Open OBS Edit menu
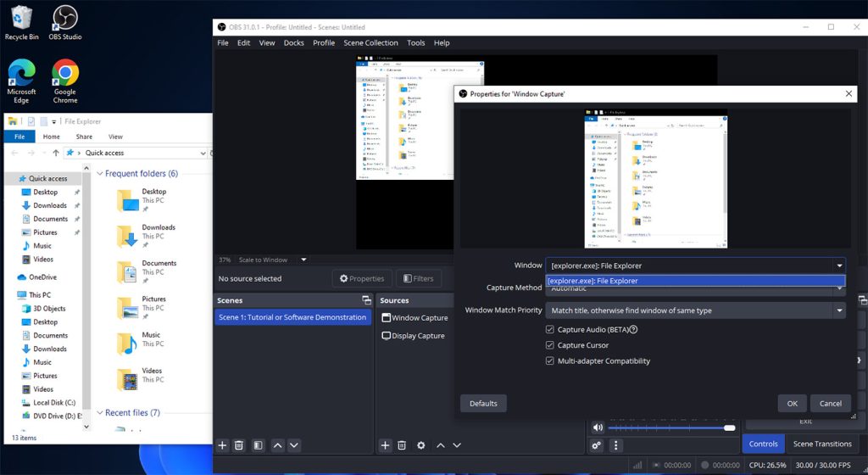This screenshot has height=475, width=868. pyautogui.click(x=243, y=42)
